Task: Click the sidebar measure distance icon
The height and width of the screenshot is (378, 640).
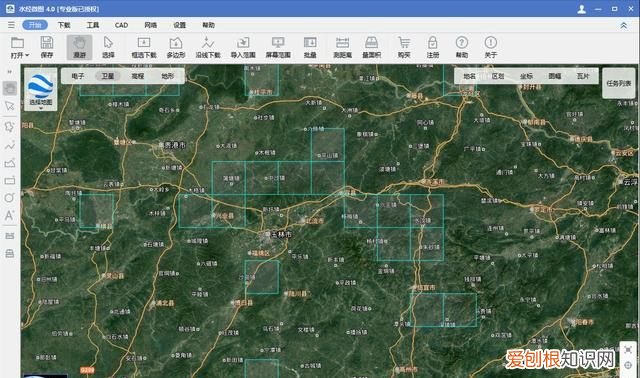Action: pos(10,236)
